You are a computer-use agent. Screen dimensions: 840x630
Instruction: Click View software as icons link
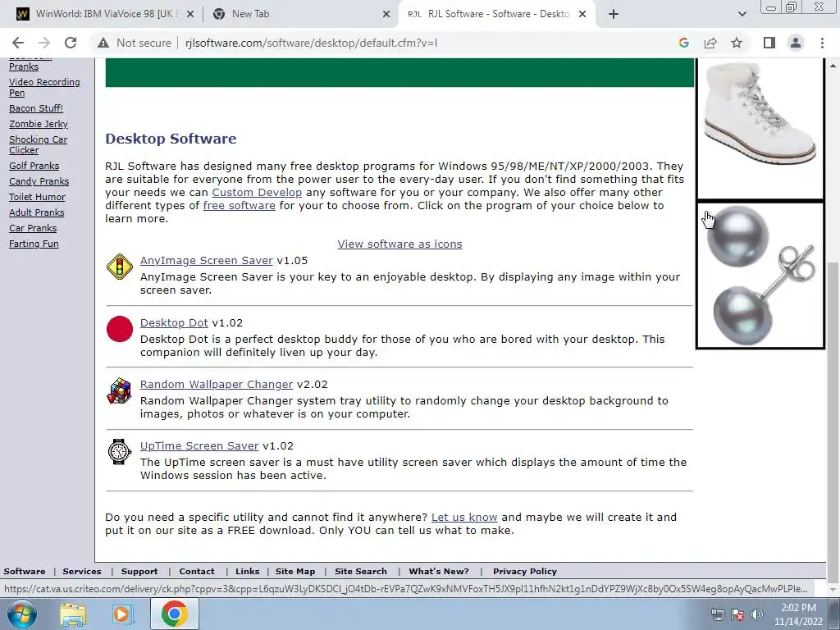pyautogui.click(x=399, y=244)
